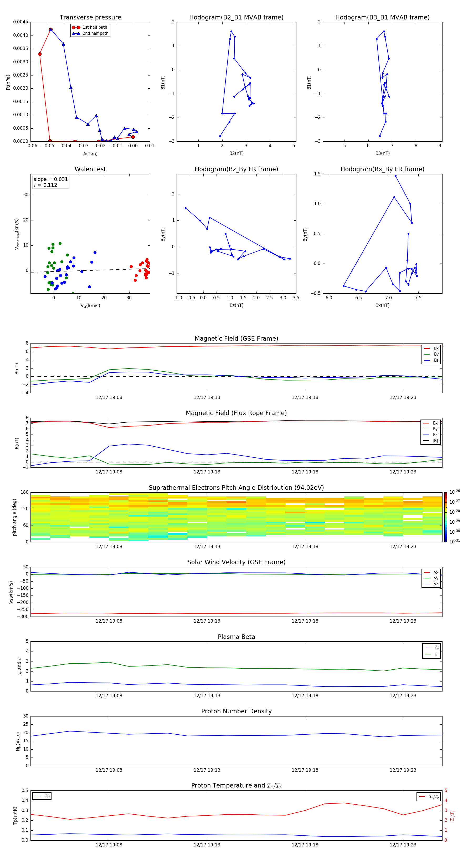Click 'Bz' in GSE magnetic field legend
The image size is (473, 868).
point(431,360)
